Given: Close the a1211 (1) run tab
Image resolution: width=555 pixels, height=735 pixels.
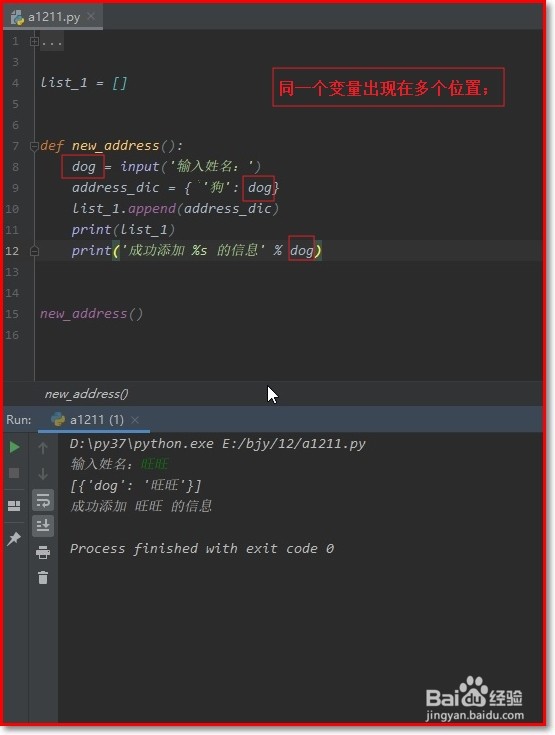Looking at the screenshot, I should pos(135,420).
